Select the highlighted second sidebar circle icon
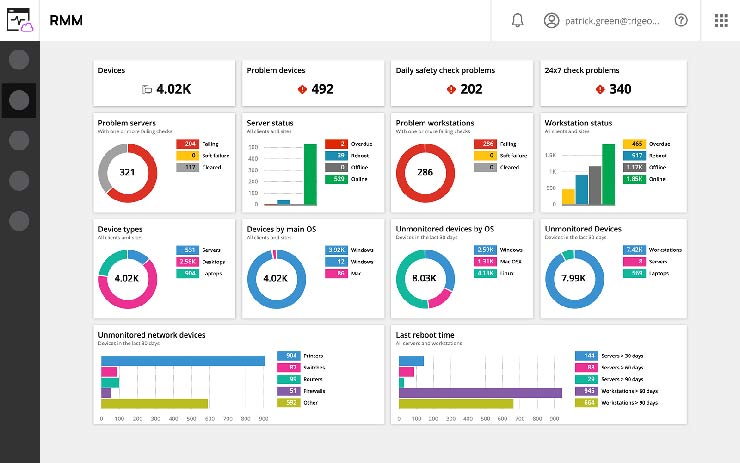The width and height of the screenshot is (740, 463). click(x=19, y=98)
